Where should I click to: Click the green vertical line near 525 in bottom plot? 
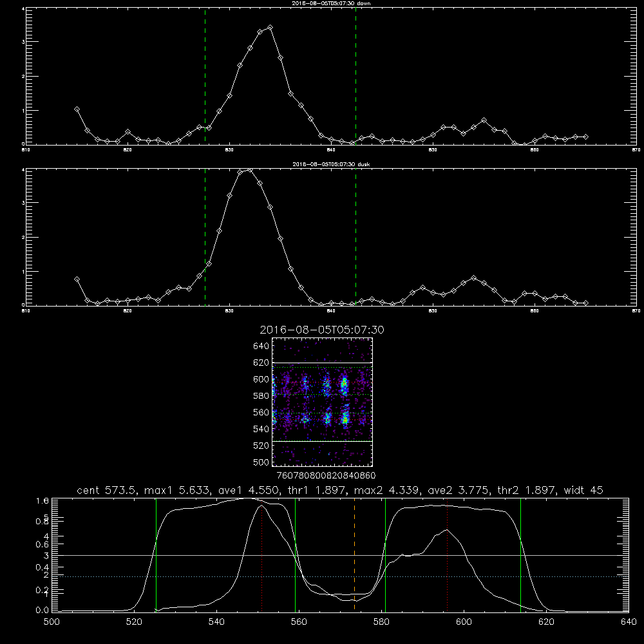[x=156, y=554]
